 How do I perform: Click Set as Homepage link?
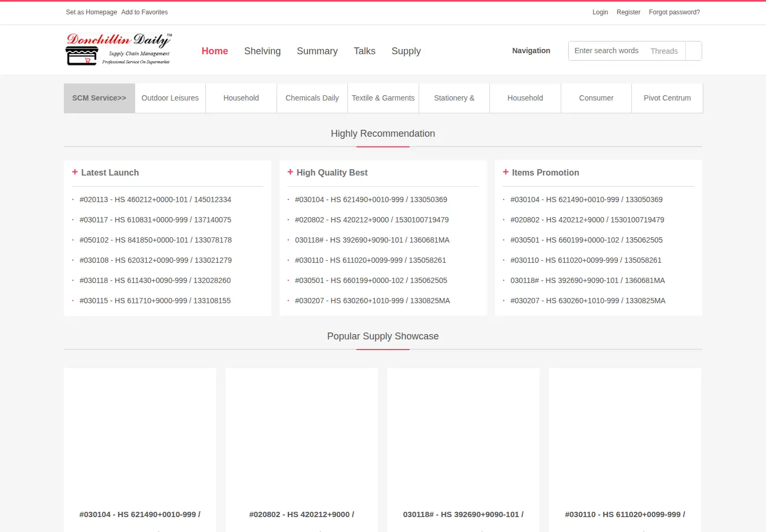click(x=91, y=12)
